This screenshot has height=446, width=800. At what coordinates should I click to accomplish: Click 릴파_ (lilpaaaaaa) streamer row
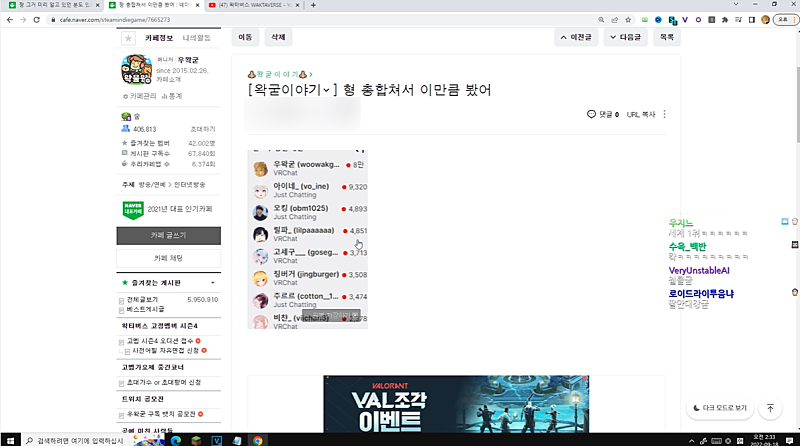click(308, 234)
